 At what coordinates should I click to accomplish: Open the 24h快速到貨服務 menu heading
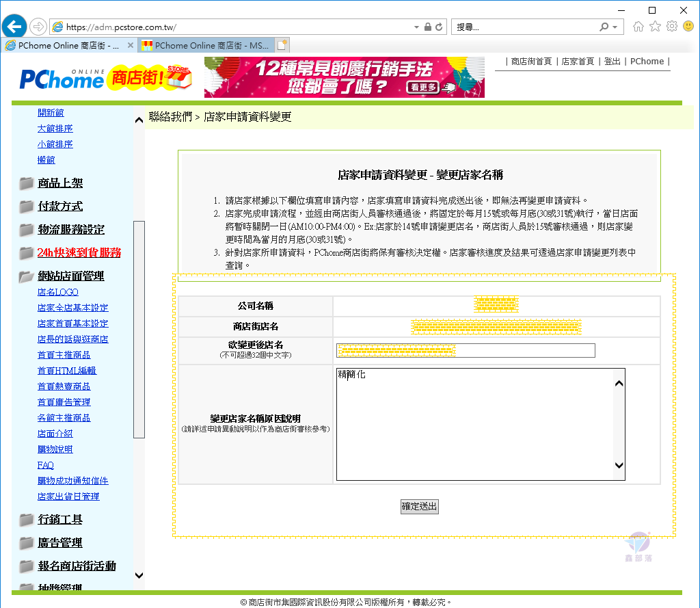click(79, 253)
